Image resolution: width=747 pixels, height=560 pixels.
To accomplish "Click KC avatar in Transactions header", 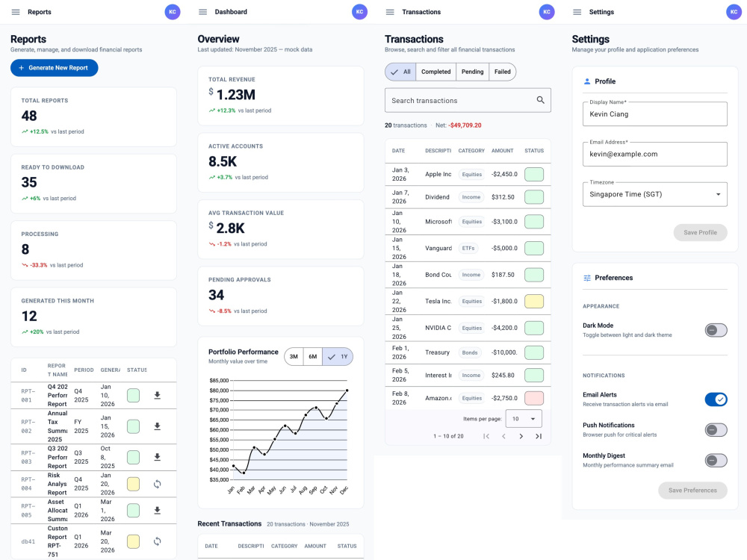I will 547,12.
